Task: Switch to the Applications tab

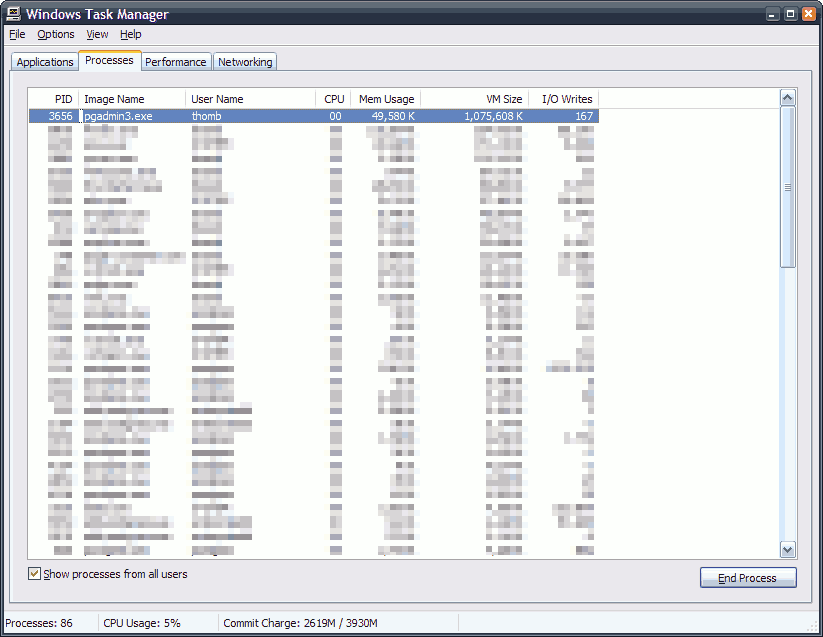Action: pyautogui.click(x=45, y=62)
